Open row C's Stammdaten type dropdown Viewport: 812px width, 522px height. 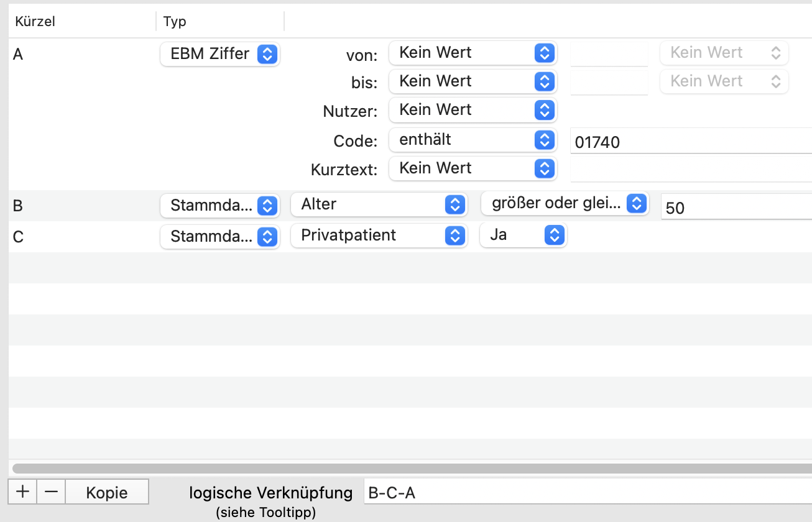(x=220, y=236)
